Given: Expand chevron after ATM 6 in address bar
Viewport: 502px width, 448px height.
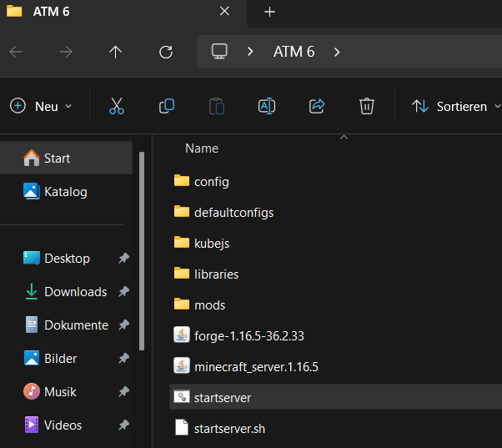Looking at the screenshot, I should [337, 52].
